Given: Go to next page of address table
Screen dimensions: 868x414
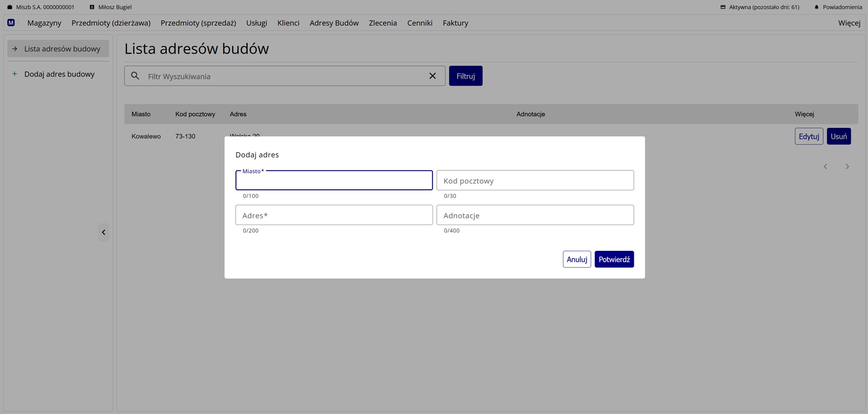Looking at the screenshot, I should pyautogui.click(x=847, y=167).
